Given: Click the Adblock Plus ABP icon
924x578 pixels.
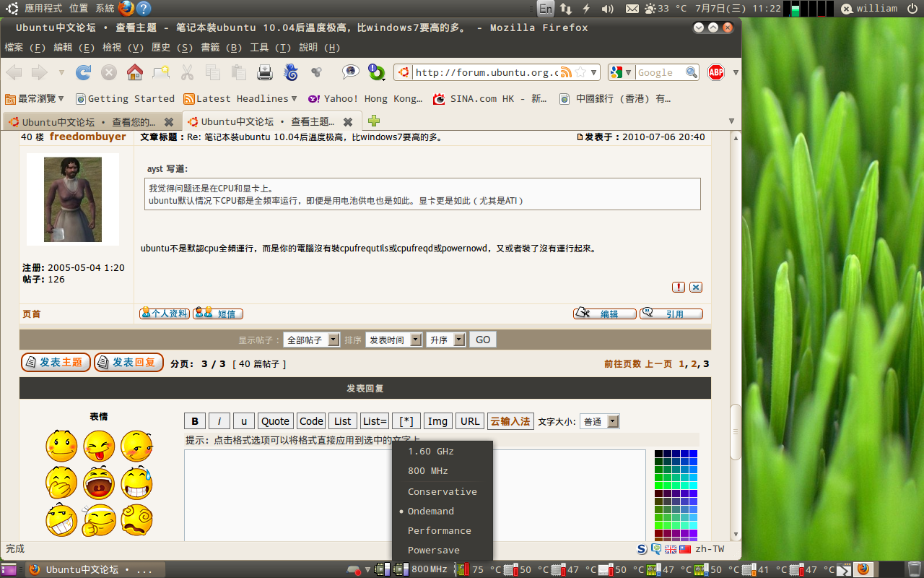Looking at the screenshot, I should tap(716, 72).
